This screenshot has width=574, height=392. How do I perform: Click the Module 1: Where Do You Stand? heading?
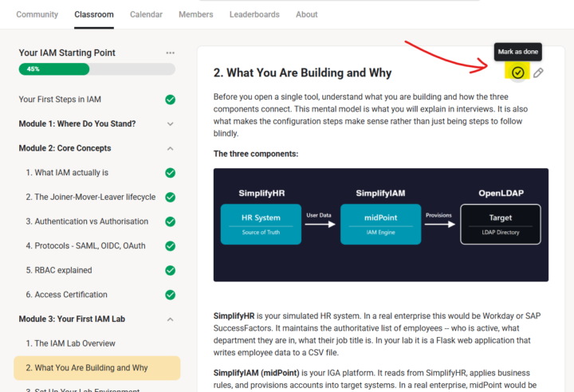[x=77, y=124]
